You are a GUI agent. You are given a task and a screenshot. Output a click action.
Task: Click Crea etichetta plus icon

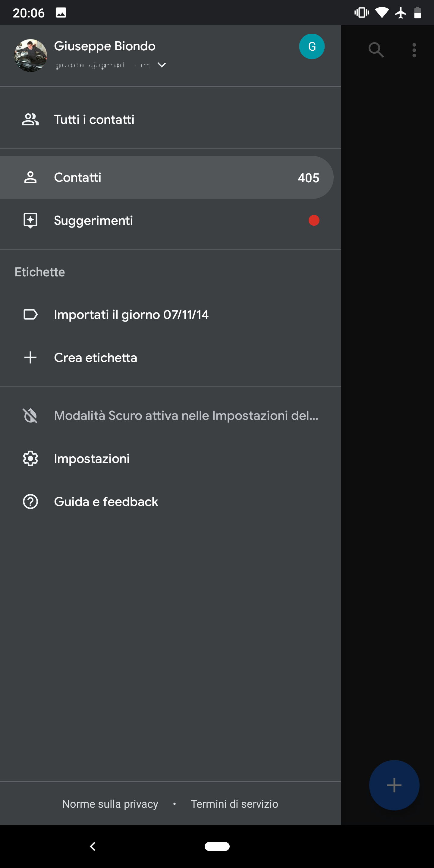tap(30, 357)
